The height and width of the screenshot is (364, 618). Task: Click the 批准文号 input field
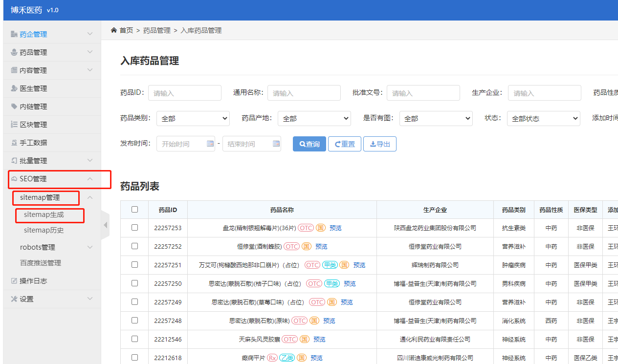click(x=423, y=93)
